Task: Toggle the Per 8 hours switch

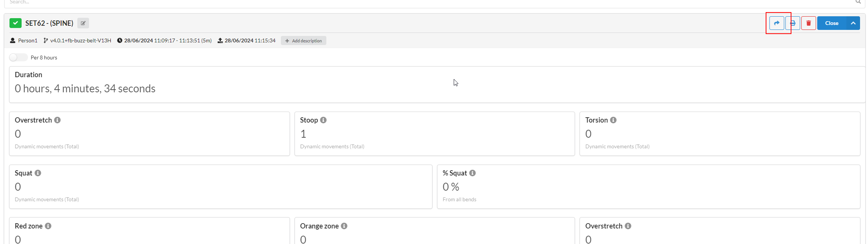Action: [x=19, y=57]
